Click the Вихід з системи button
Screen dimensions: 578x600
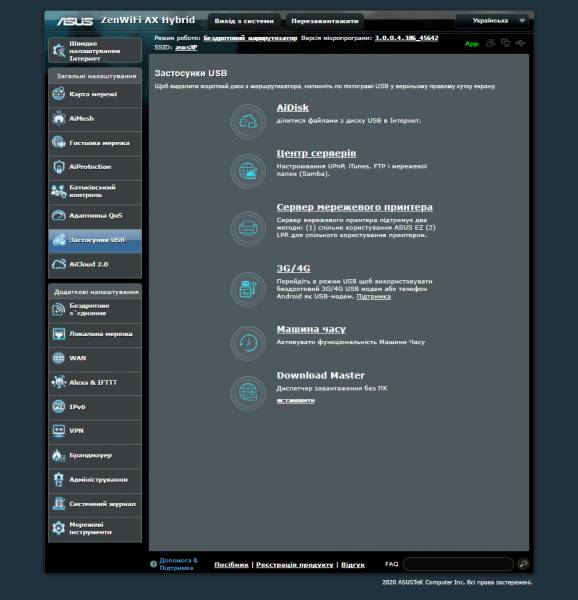[x=244, y=21]
